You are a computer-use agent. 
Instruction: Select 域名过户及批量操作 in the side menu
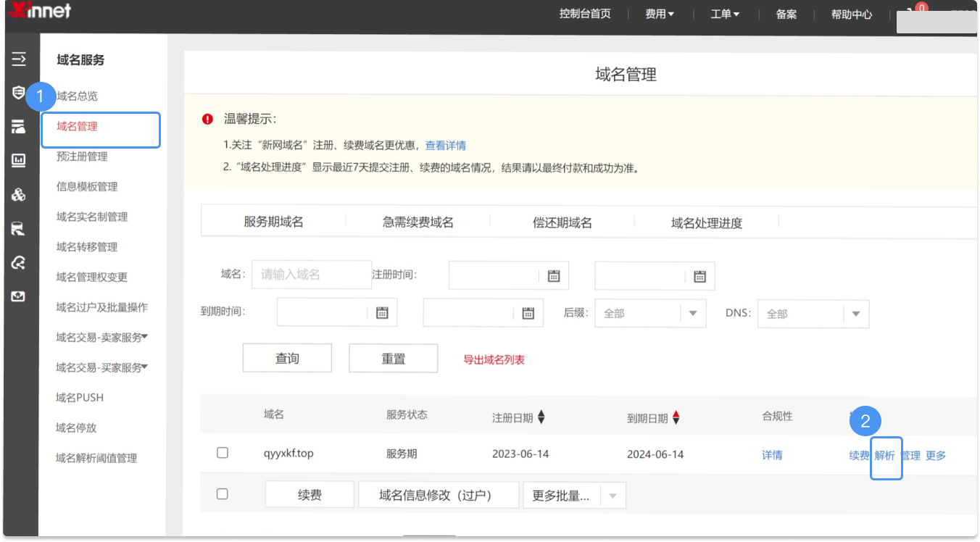pos(102,307)
